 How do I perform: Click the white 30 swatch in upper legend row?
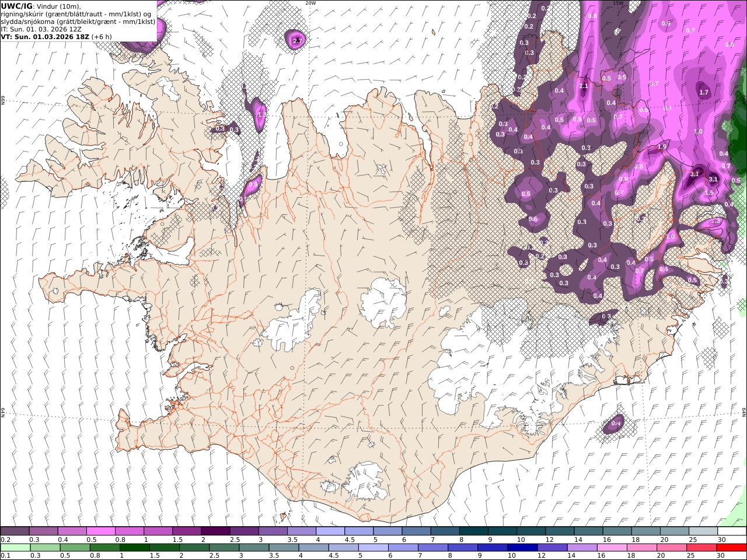coord(732,531)
